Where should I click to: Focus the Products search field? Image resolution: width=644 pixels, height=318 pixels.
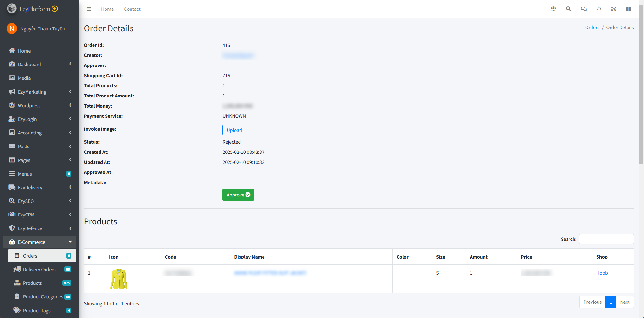point(606,239)
